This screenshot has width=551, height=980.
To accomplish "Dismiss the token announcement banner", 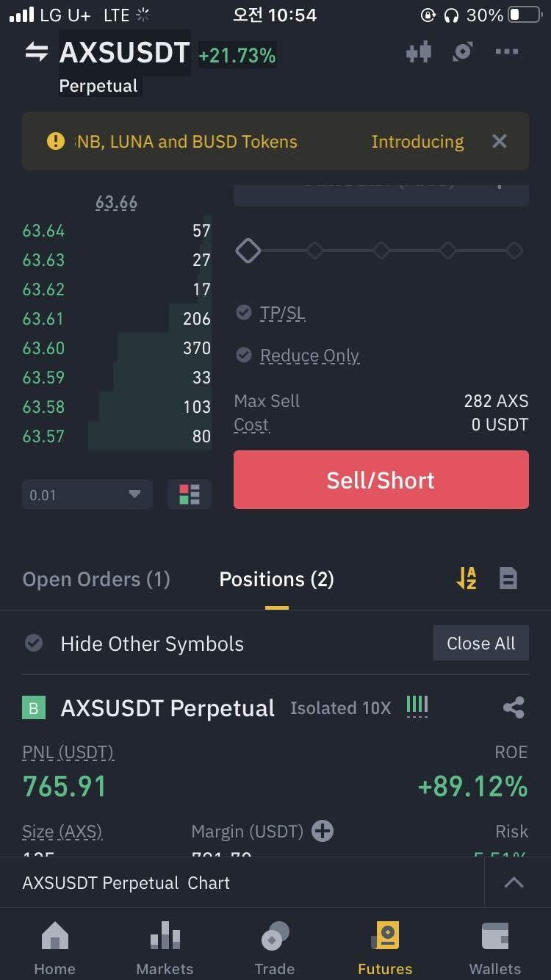I will (x=500, y=141).
